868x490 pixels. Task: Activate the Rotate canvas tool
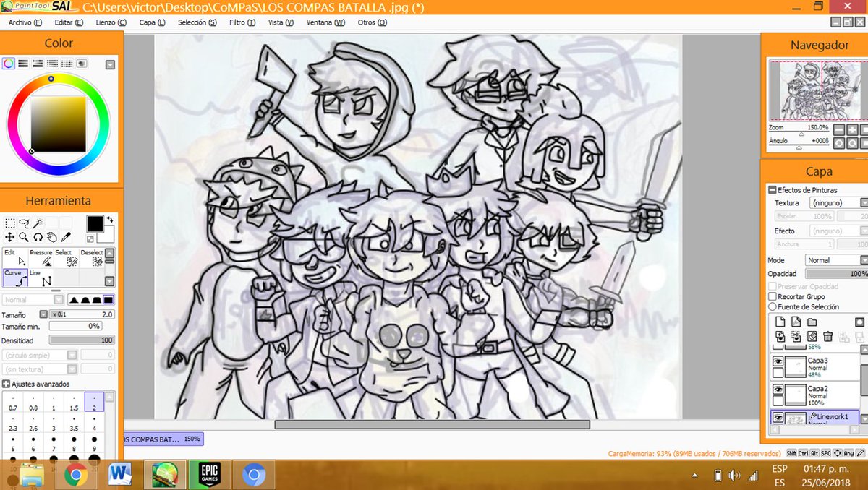point(36,236)
